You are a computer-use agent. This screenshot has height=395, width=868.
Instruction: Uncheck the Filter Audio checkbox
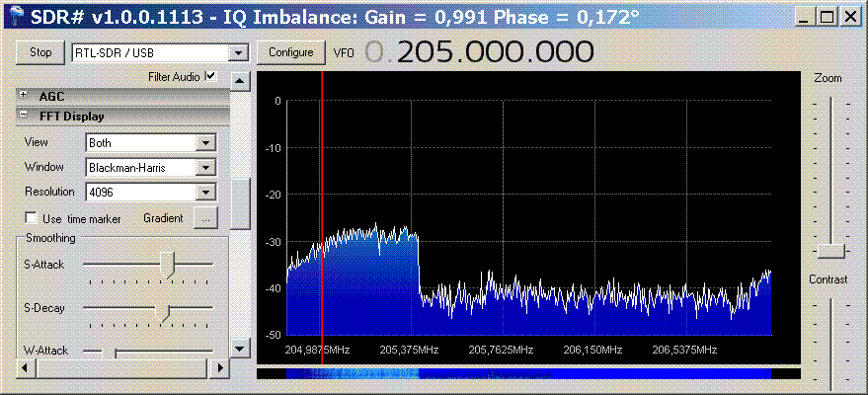point(210,76)
